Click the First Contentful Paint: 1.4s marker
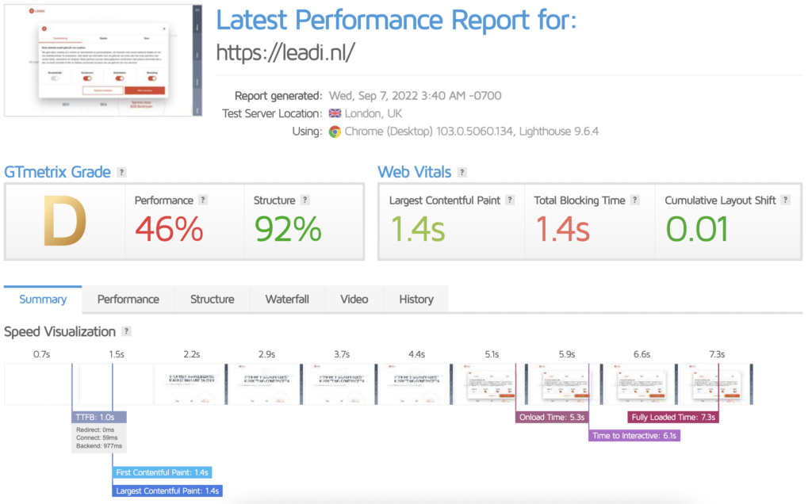 pyautogui.click(x=162, y=472)
